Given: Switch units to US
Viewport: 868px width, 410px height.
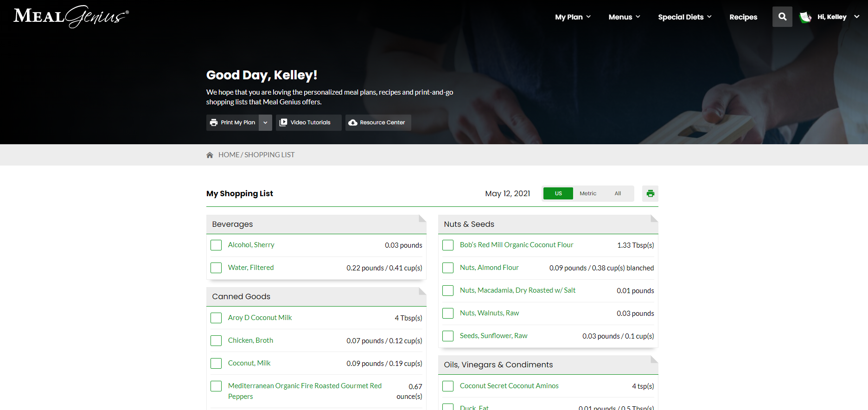Looking at the screenshot, I should (x=558, y=193).
